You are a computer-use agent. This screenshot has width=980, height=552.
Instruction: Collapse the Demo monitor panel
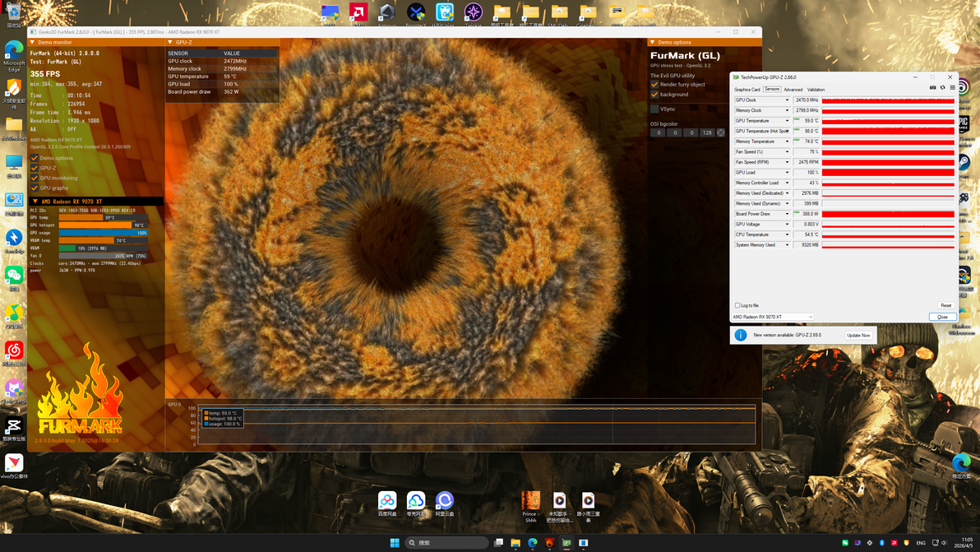click(33, 43)
